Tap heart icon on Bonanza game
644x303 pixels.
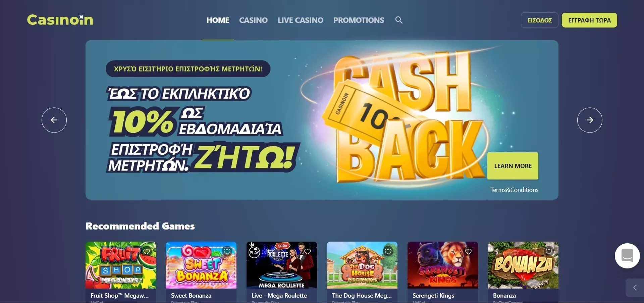(x=549, y=251)
